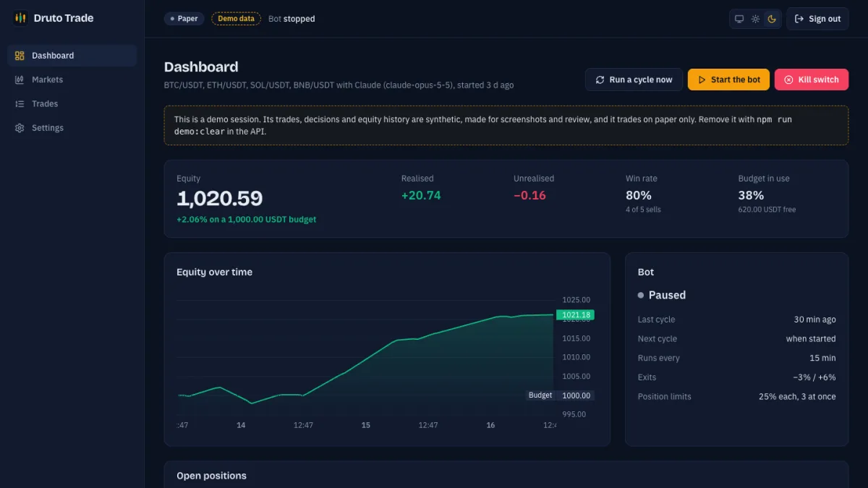Click the 1025.00 axis label
868x488 pixels.
pos(576,300)
